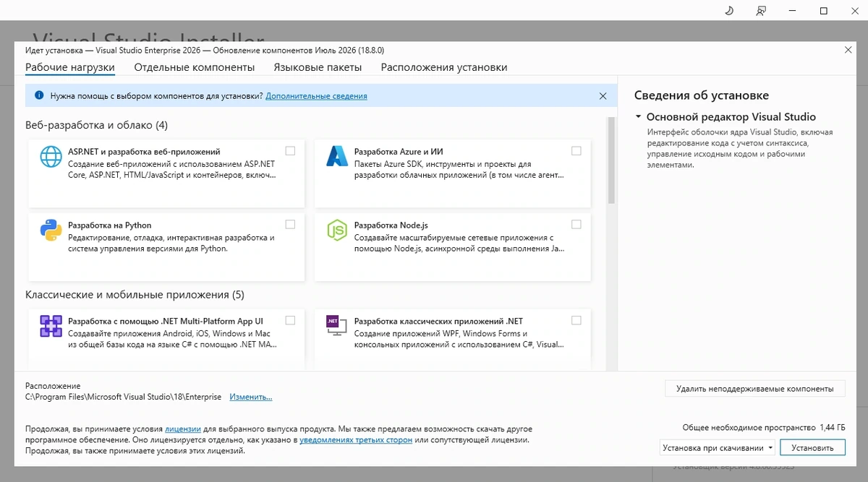The height and width of the screenshot is (482, 868).
Task: Enable the Node.js development workload checkbox
Action: pyautogui.click(x=576, y=225)
